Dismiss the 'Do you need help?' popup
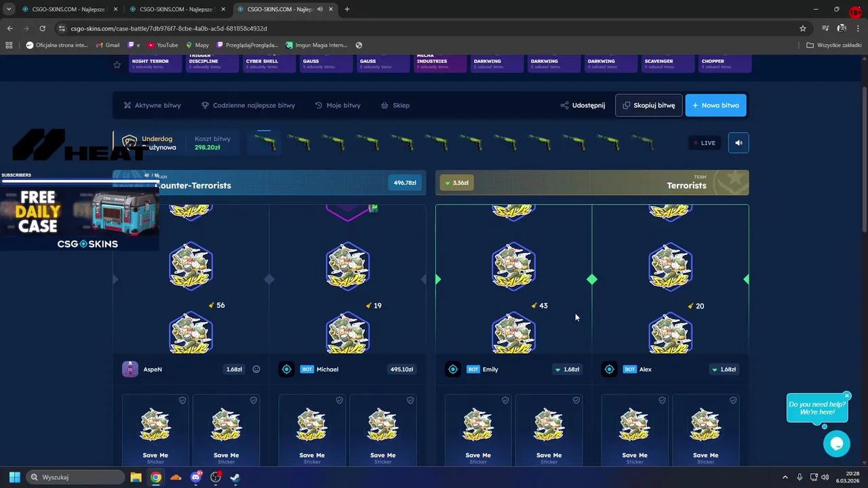 pyautogui.click(x=847, y=396)
